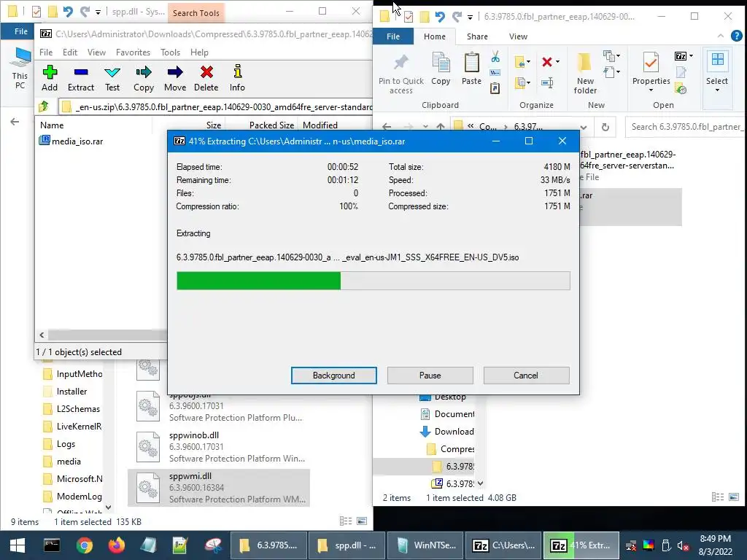
Task: Click the 7-Zip Move toolbar icon
Action: coord(175,79)
